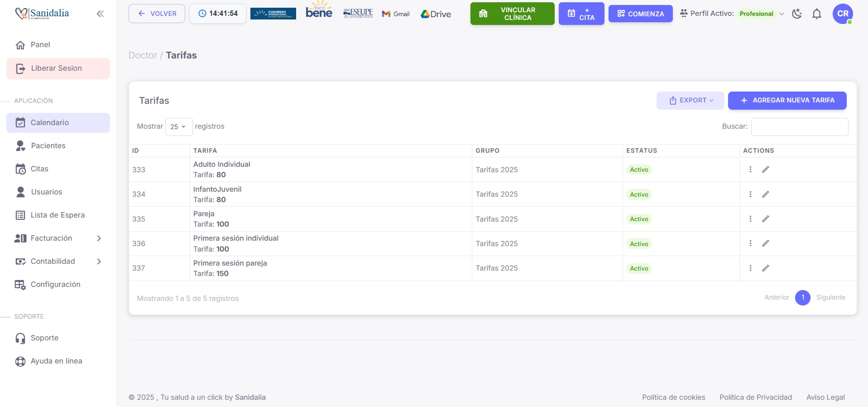The height and width of the screenshot is (407, 868).
Task: Focus the Buscar search field
Action: [x=800, y=127]
